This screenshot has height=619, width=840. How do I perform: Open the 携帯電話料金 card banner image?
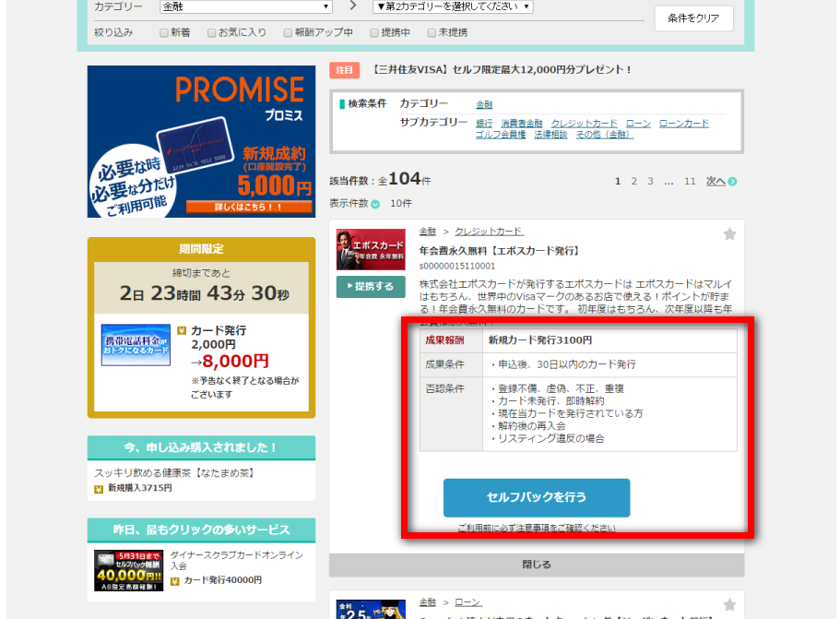pyautogui.click(x=136, y=345)
